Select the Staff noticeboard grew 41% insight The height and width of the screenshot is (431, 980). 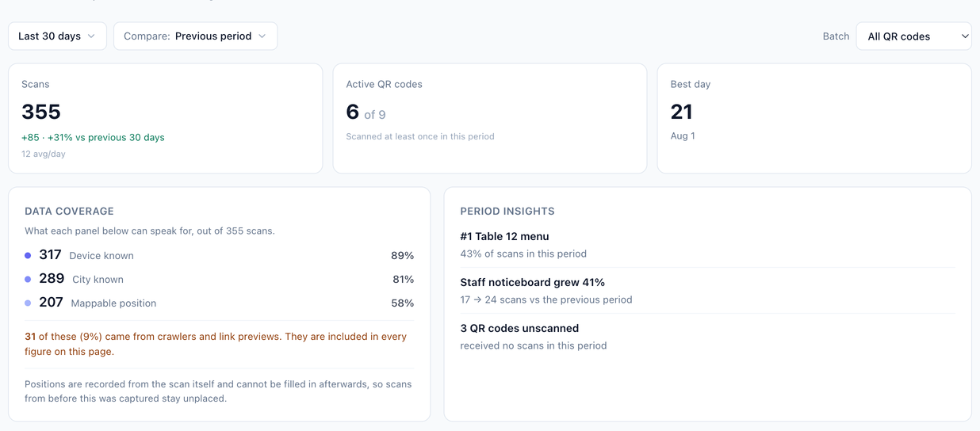pyautogui.click(x=707, y=291)
